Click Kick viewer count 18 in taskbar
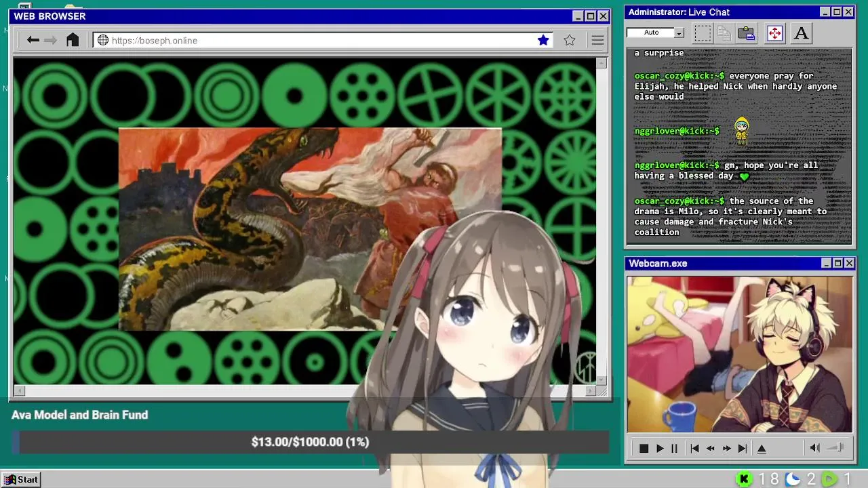The height and width of the screenshot is (488, 868). point(768,479)
